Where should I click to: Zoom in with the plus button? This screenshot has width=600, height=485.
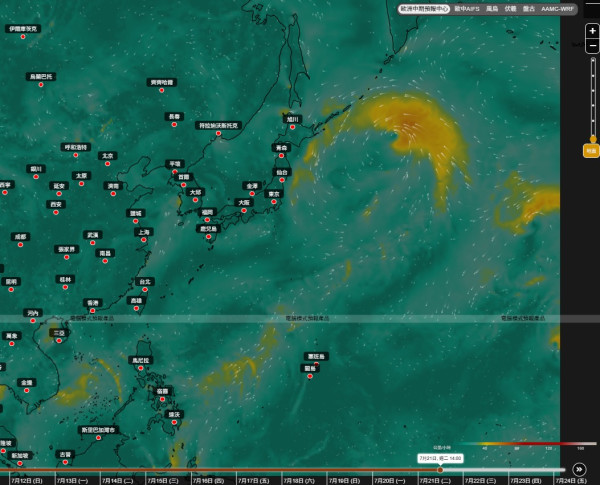pos(592,31)
